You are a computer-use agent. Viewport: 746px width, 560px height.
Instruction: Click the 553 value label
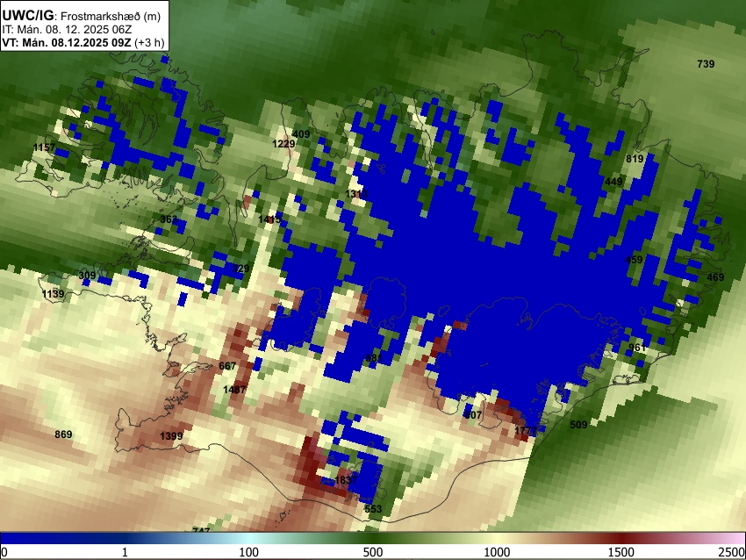[x=373, y=509]
